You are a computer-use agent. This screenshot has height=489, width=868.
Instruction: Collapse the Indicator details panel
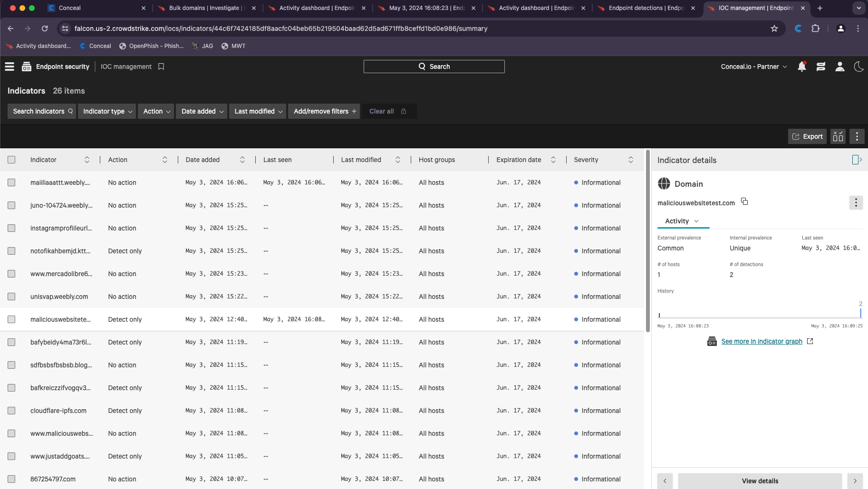(857, 160)
